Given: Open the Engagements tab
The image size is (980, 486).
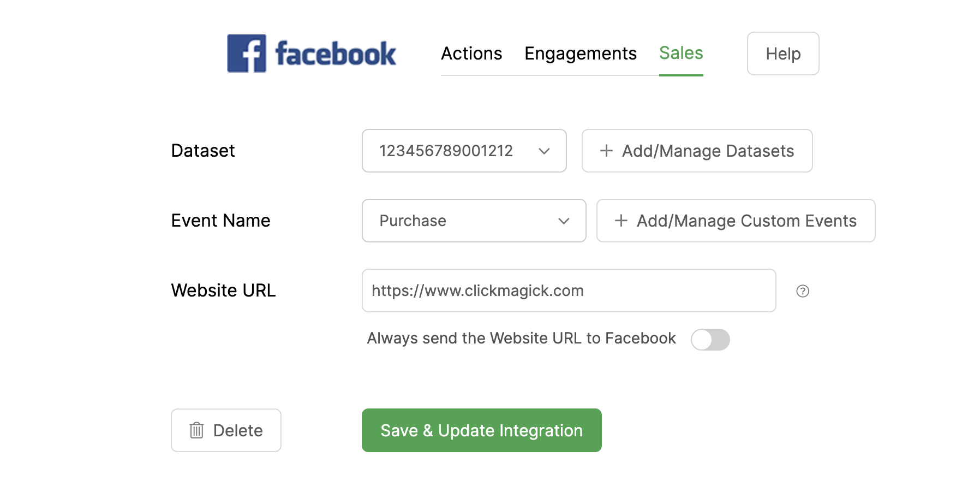Looking at the screenshot, I should pos(580,54).
